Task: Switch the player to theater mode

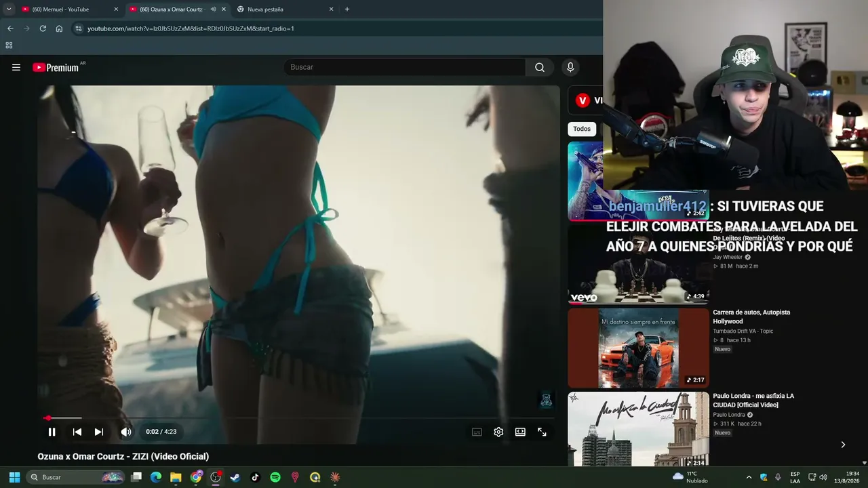Action: pyautogui.click(x=520, y=432)
